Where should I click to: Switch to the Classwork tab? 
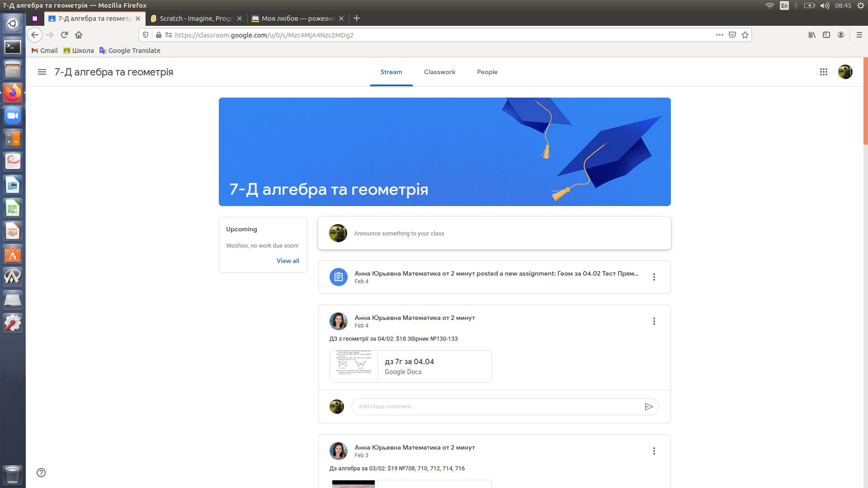tap(439, 72)
